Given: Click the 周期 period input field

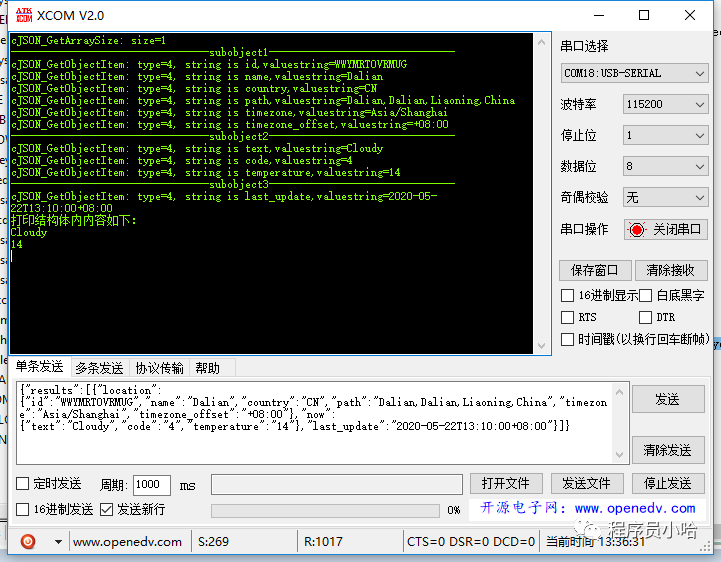Looking at the screenshot, I should click(151, 484).
